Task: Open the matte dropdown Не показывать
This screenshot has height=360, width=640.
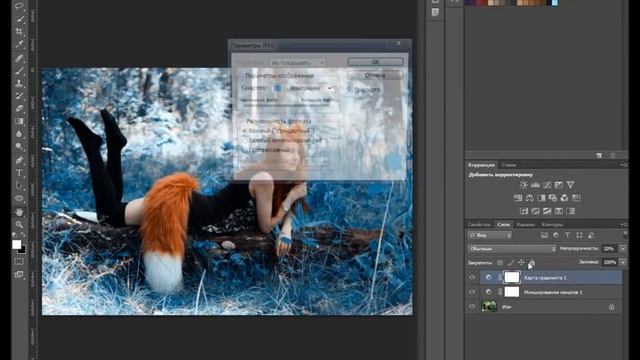Action: (x=297, y=63)
